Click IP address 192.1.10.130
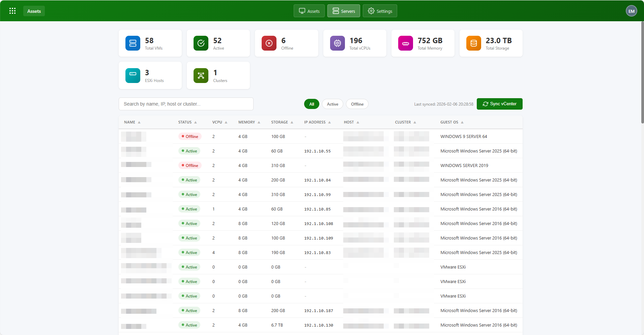Viewport: 644px width, 335px height. [319, 325]
